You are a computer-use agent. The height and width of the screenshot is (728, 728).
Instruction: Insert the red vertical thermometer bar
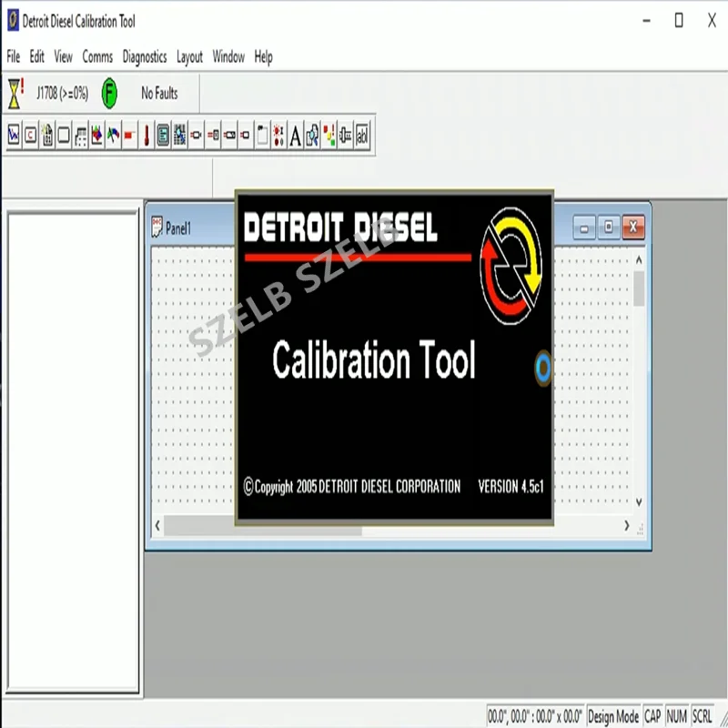click(147, 135)
